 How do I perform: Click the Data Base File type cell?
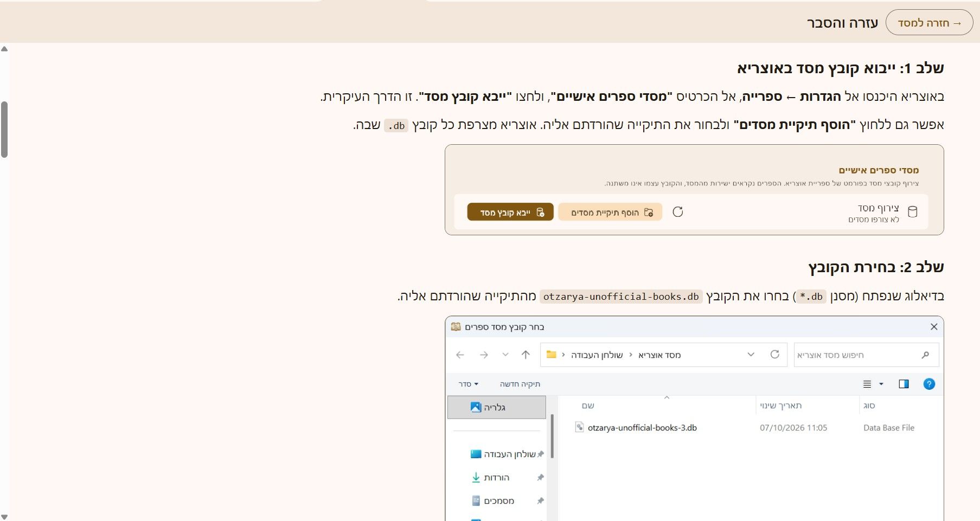click(x=889, y=428)
